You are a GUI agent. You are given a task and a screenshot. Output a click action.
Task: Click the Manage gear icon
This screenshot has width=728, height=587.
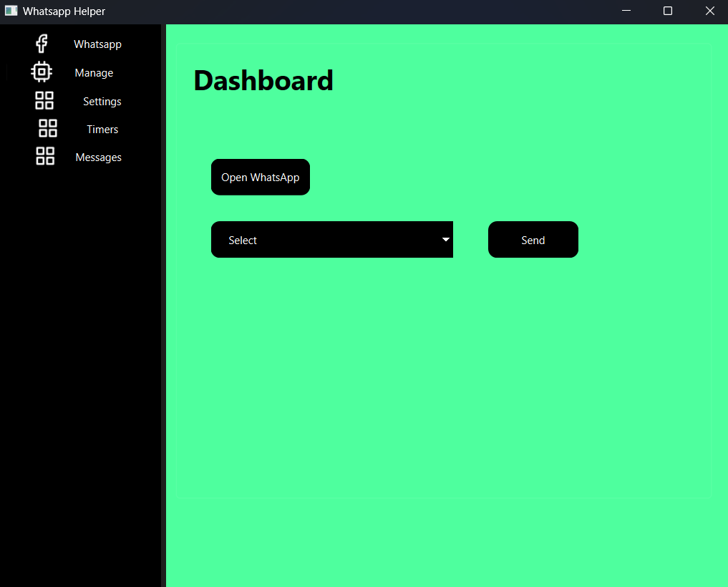[x=42, y=72]
